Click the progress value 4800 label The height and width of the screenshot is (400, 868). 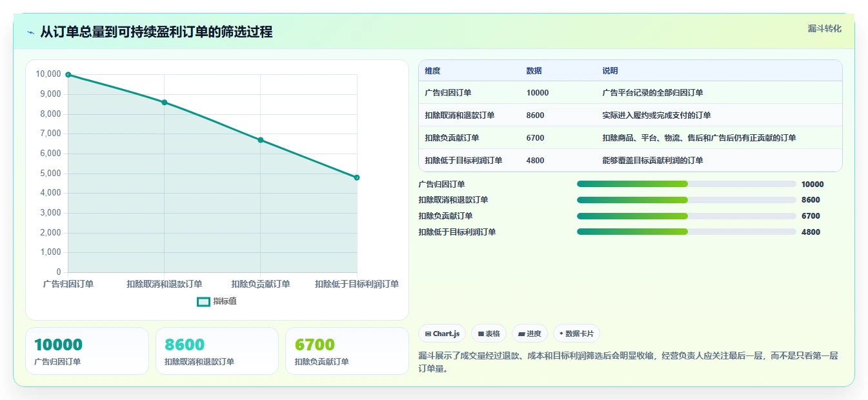811,232
